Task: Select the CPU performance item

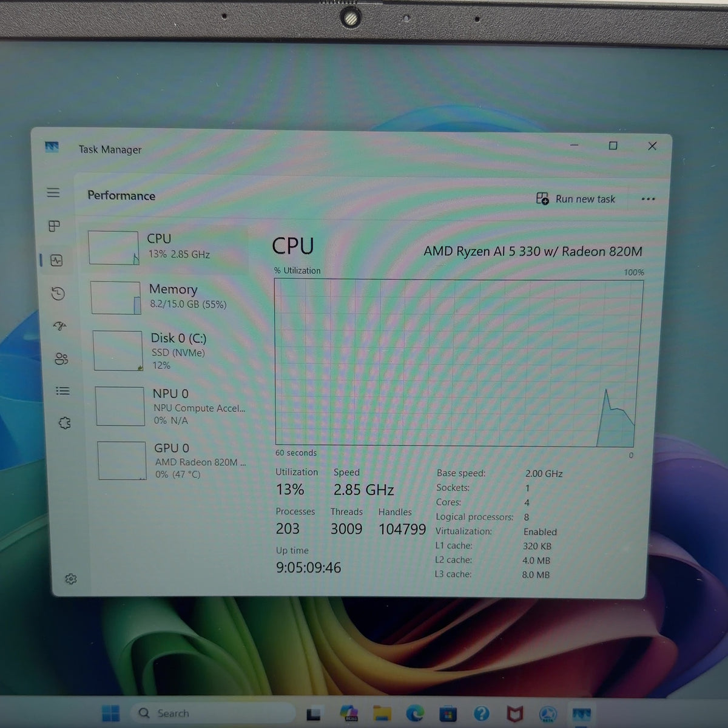Action: 166,248
